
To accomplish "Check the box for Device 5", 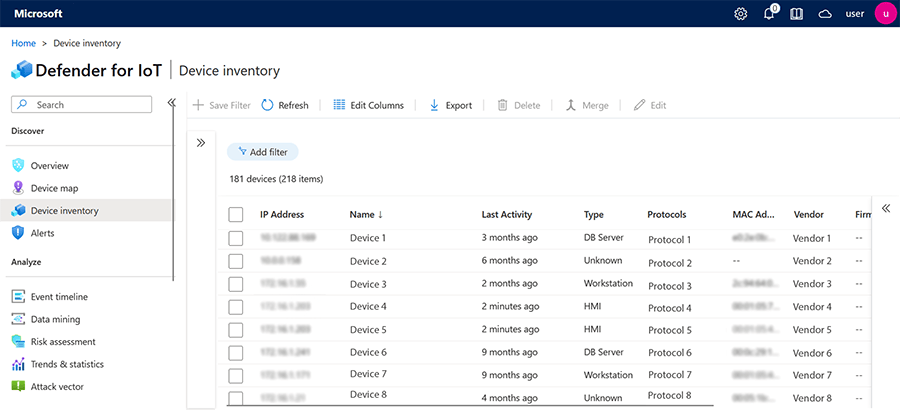I will point(236,330).
